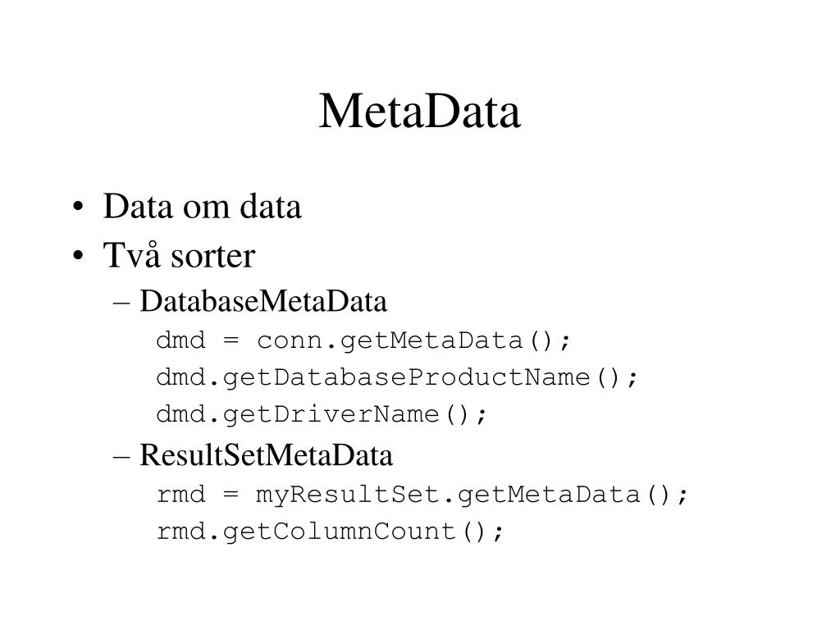Click the myResultSet.getMetaData() code line
This screenshot has height=630, width=840.
point(422,495)
